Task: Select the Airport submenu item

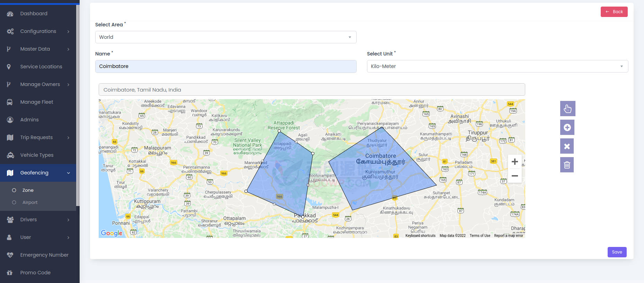Action: coord(30,202)
